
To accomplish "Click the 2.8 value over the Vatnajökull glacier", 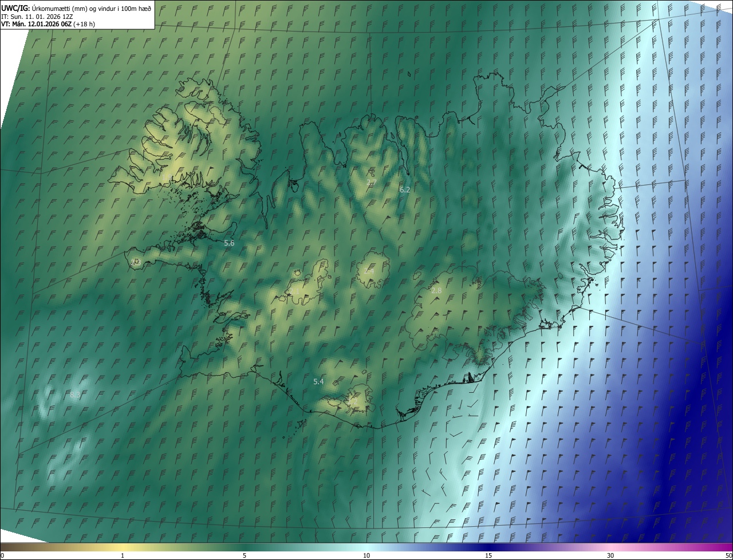I will pyautogui.click(x=436, y=291).
